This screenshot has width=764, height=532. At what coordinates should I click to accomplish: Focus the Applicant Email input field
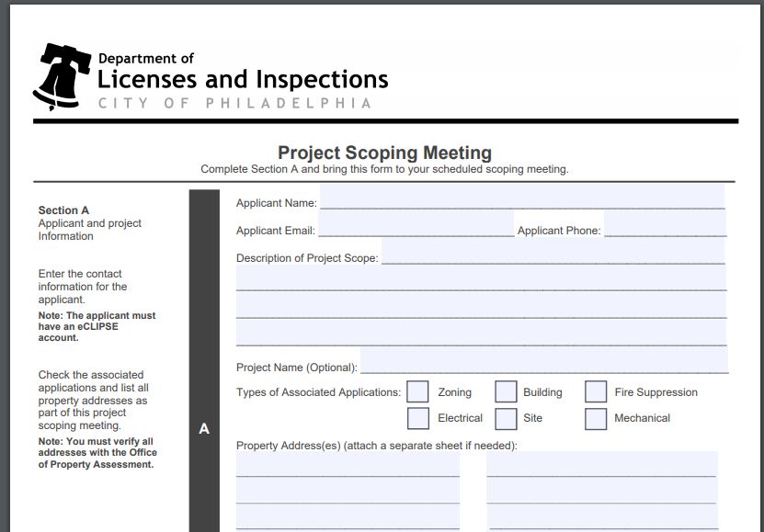tap(416, 224)
